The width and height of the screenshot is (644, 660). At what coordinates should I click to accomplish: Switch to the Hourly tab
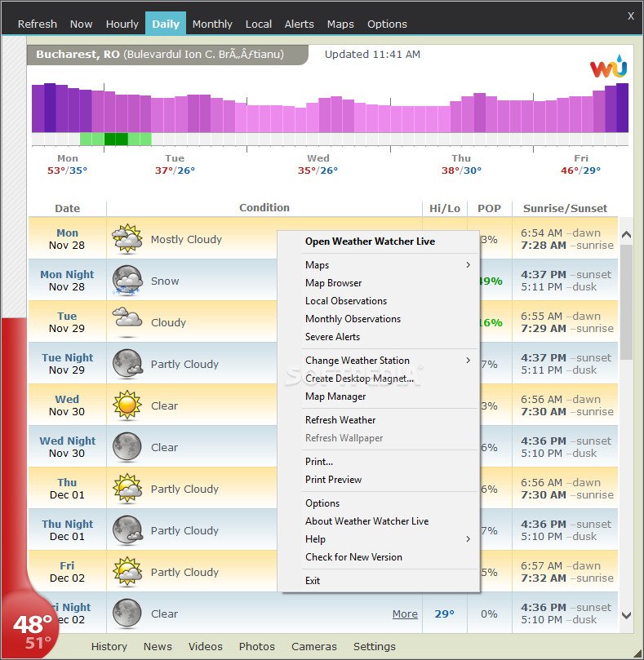pyautogui.click(x=122, y=24)
